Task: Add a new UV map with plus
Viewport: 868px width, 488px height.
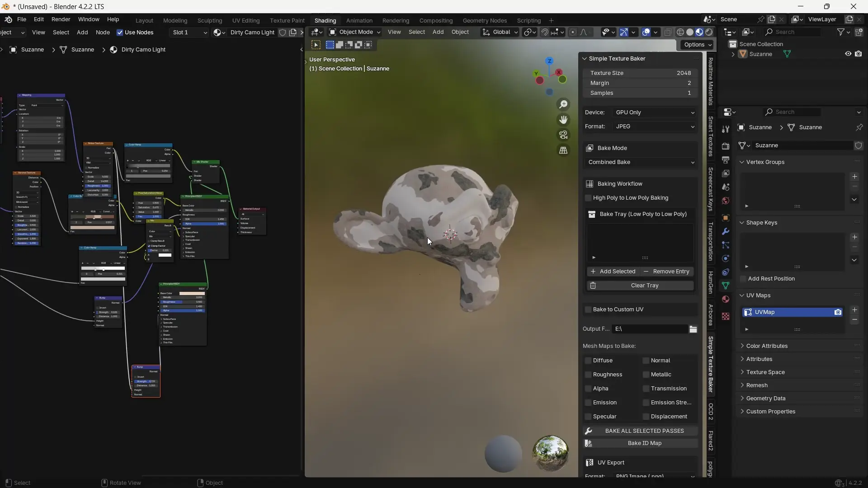Action: coord(854,310)
